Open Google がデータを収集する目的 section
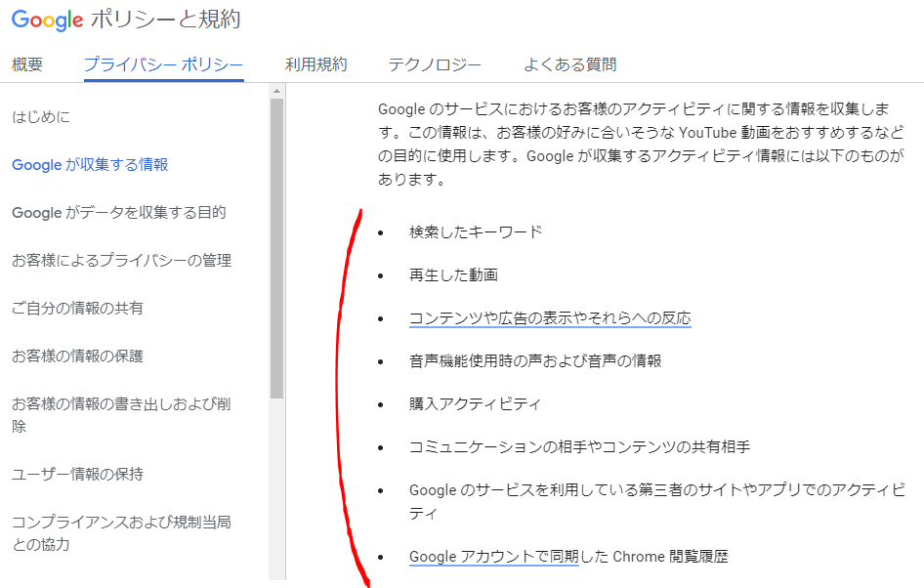Screen dimensions: 924x588 tap(119, 212)
